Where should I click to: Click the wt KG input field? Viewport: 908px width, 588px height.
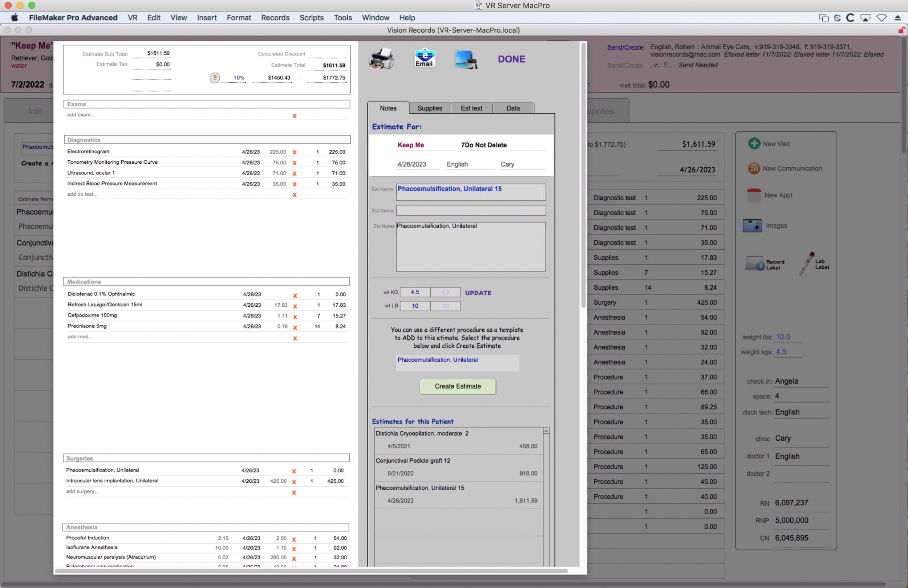point(414,292)
